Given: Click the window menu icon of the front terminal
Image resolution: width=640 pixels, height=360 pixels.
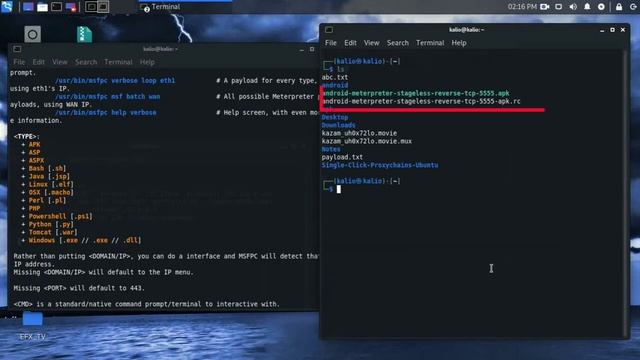Looking at the screenshot, I should coord(329,30).
